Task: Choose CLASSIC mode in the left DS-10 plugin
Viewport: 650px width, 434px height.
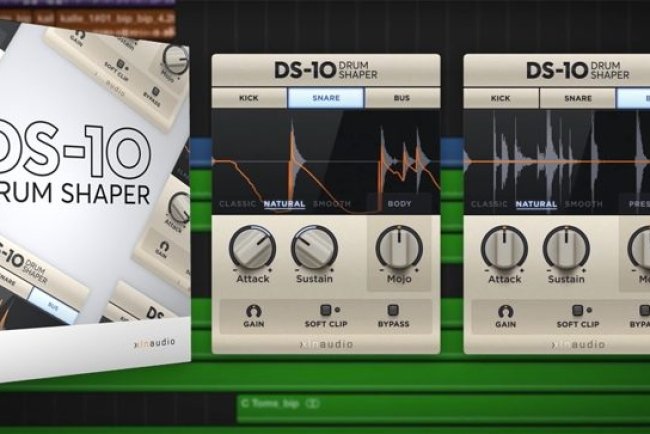Action: [x=238, y=204]
